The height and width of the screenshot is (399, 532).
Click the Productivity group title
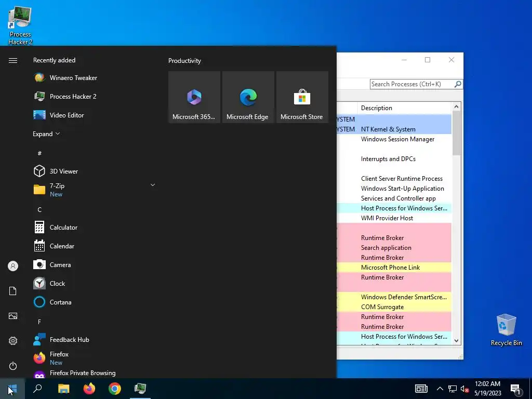(x=184, y=61)
